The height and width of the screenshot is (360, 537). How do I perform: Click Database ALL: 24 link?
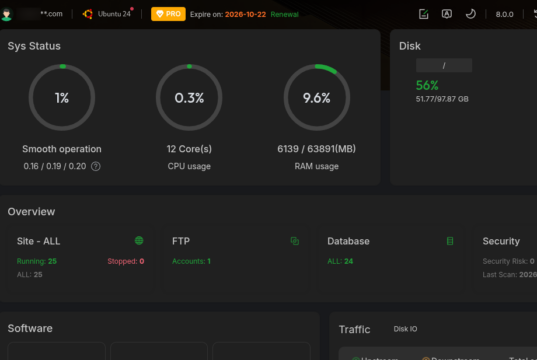point(340,261)
